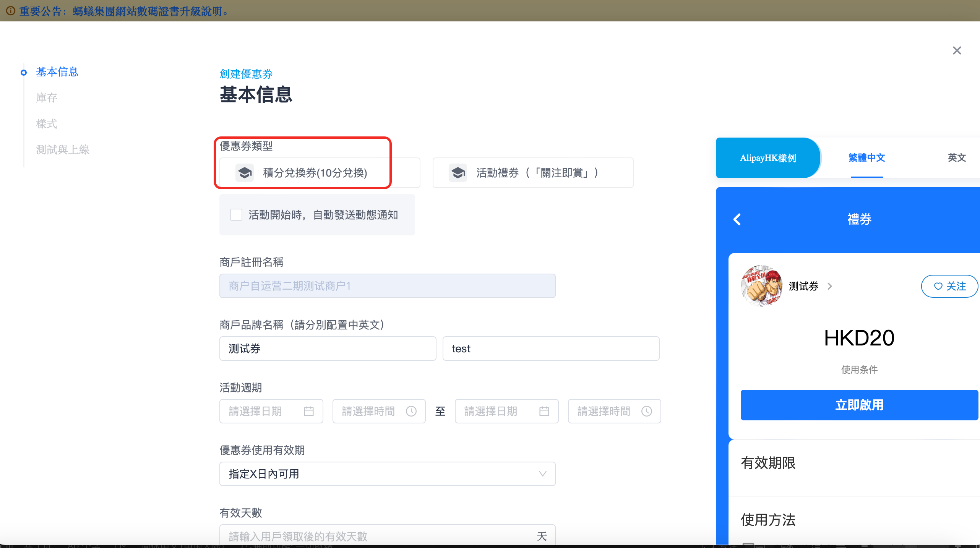Click the clock icon in end time field
This screenshot has height=548, width=980.
tap(647, 411)
